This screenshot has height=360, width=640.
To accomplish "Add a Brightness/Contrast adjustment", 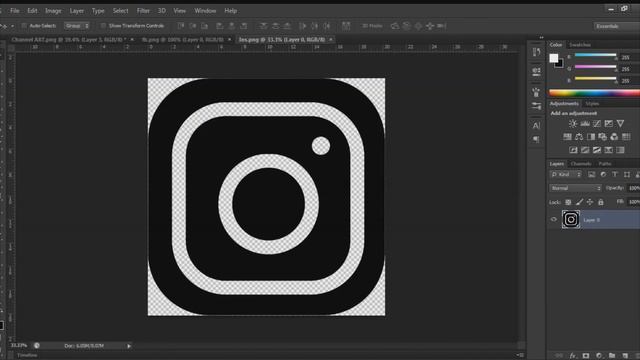I will [573, 124].
